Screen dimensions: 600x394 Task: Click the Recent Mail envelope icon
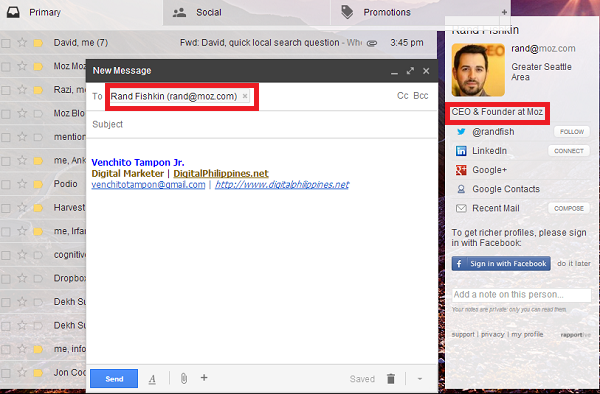461,208
